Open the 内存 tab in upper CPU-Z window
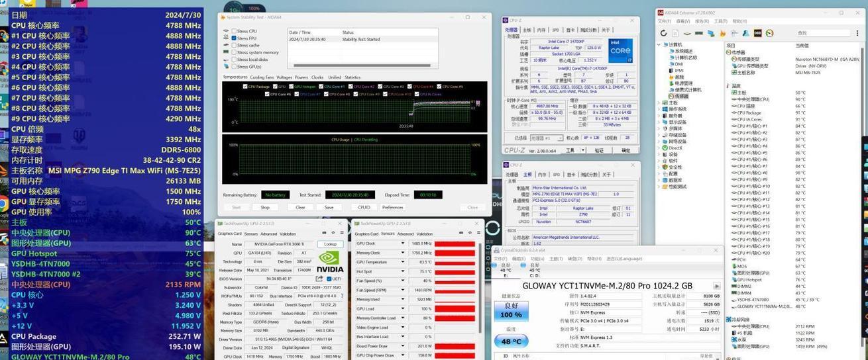Screen dimensions: 868x360 tap(541, 30)
